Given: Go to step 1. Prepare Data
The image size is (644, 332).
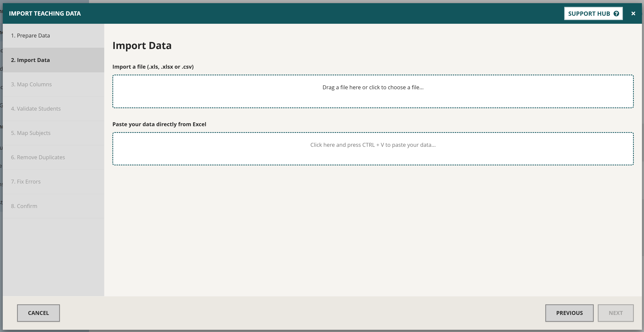Looking at the screenshot, I should pos(53,36).
